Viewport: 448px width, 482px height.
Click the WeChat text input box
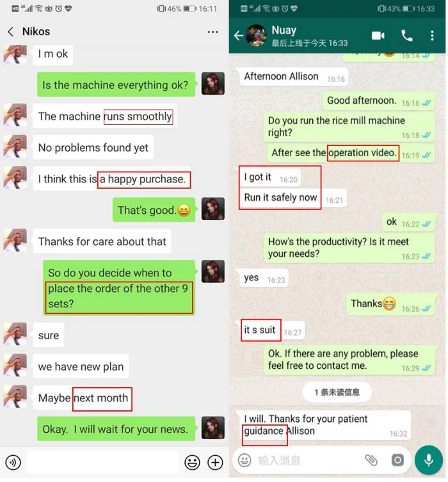coord(102,462)
